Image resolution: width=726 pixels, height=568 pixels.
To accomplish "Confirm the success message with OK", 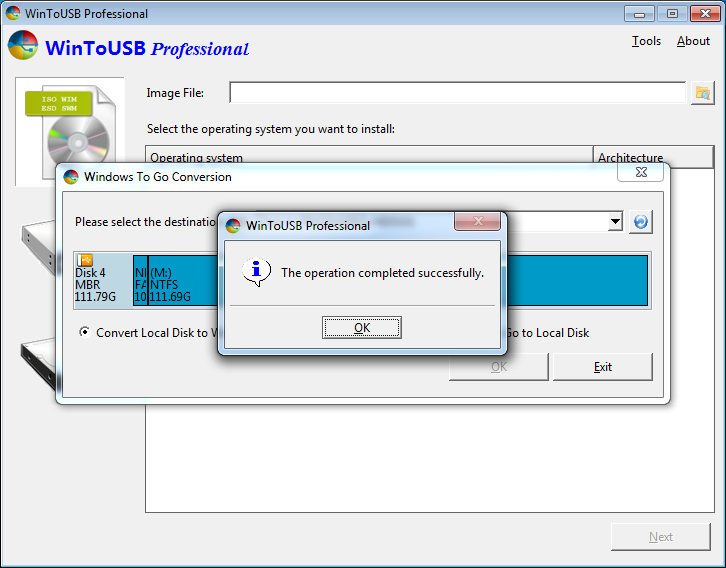I will [362, 328].
